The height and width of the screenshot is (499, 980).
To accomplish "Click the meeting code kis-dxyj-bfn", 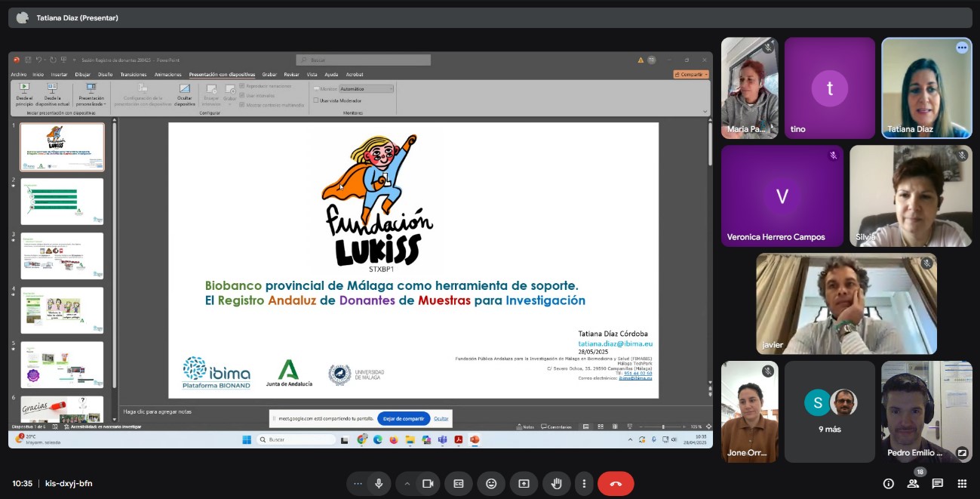I will tap(69, 483).
